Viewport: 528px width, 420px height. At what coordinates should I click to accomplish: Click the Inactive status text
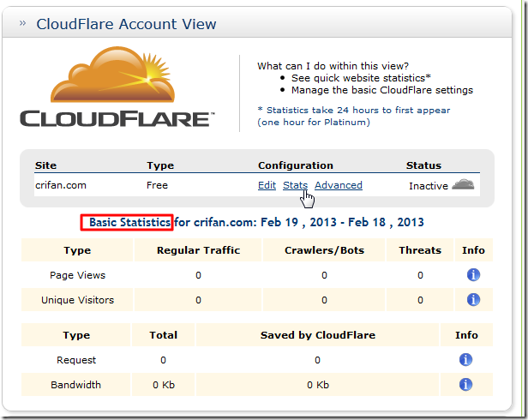click(428, 185)
